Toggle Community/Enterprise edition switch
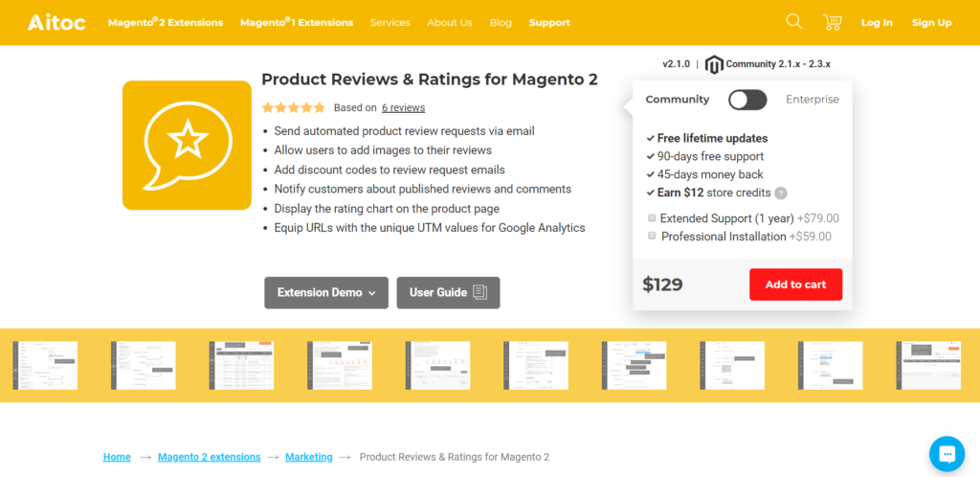Image resolution: width=980 pixels, height=477 pixels. click(747, 100)
